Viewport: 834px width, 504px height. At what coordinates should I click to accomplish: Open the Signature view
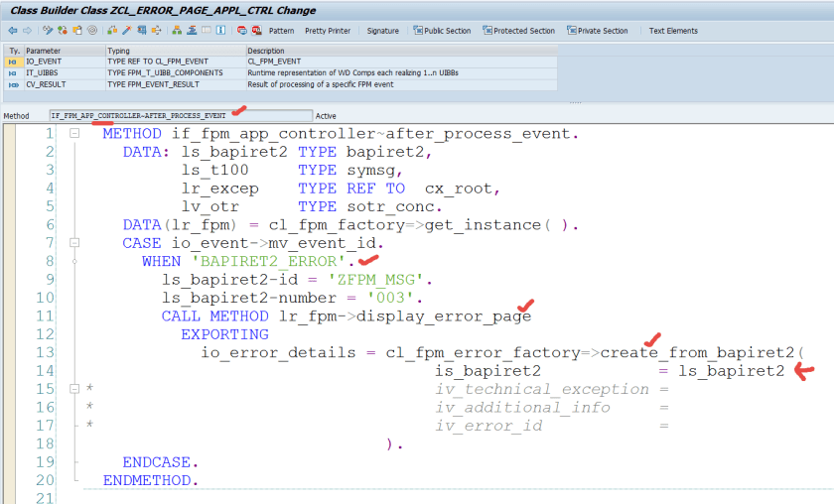click(382, 31)
